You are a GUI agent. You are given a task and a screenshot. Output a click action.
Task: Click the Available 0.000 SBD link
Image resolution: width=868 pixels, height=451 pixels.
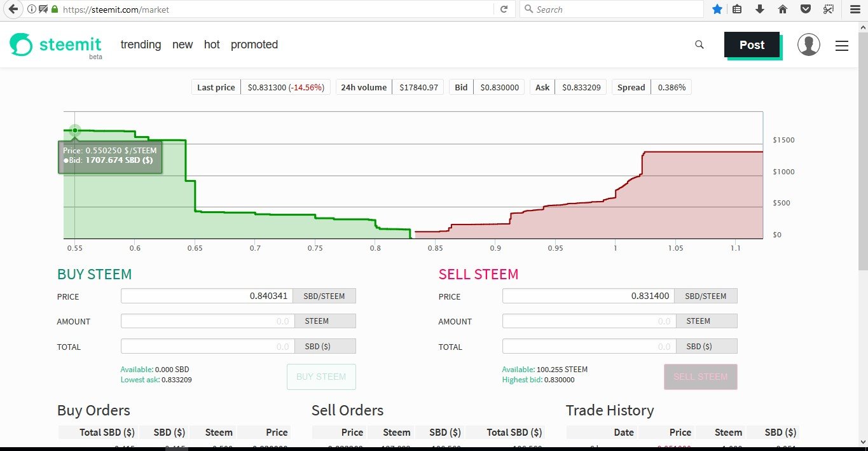(x=155, y=369)
